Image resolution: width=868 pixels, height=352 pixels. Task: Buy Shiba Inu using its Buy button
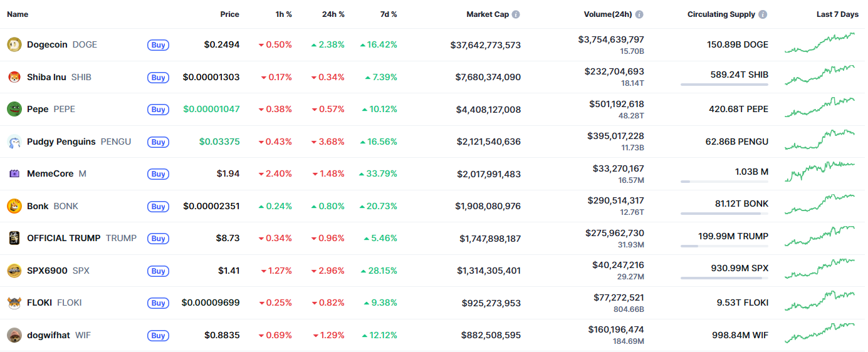159,78
